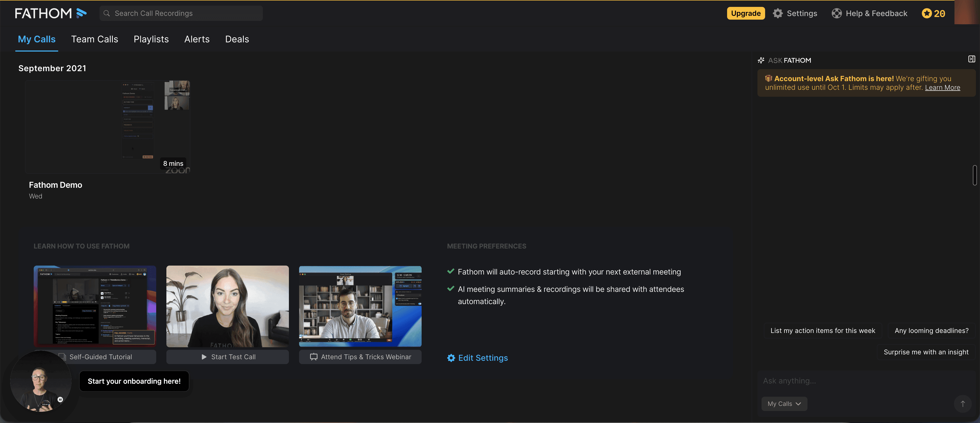Click the Ask anything input field

[x=866, y=381]
